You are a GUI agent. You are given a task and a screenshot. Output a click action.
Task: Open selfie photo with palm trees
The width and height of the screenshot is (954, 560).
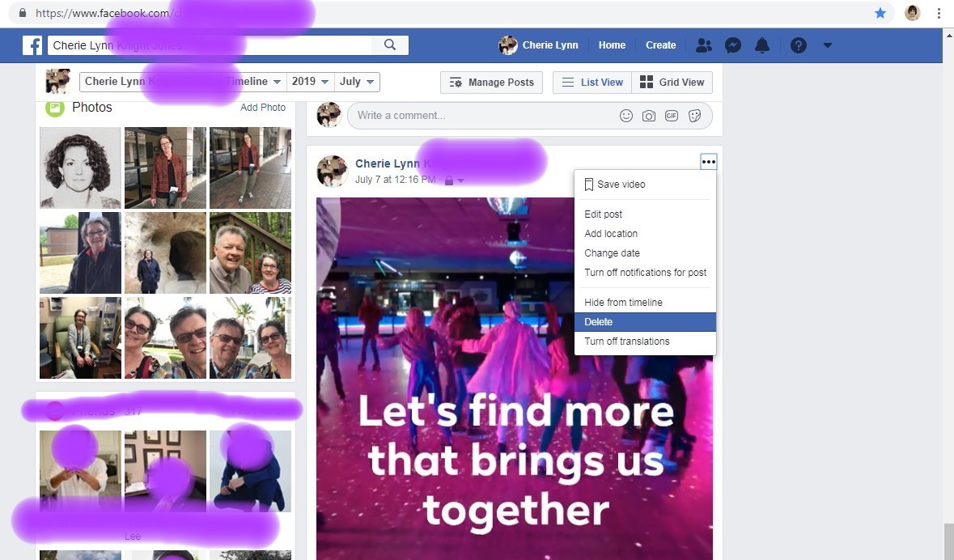250,337
